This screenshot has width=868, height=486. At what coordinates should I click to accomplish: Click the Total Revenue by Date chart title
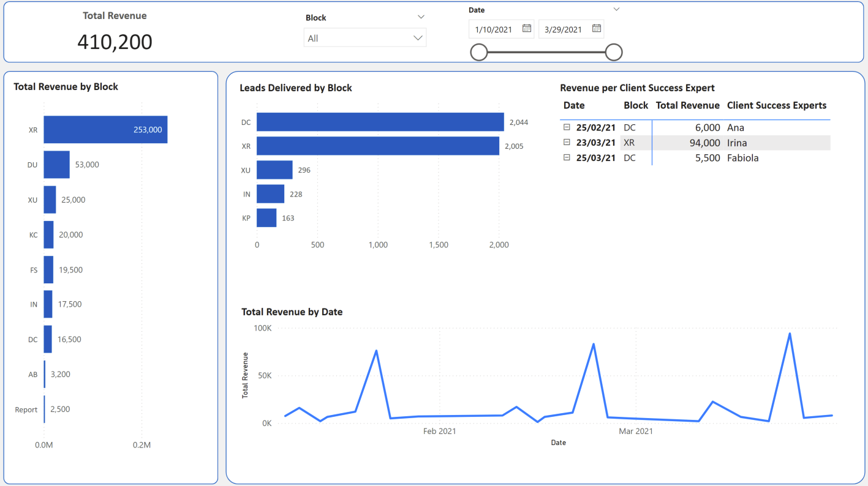(x=292, y=312)
